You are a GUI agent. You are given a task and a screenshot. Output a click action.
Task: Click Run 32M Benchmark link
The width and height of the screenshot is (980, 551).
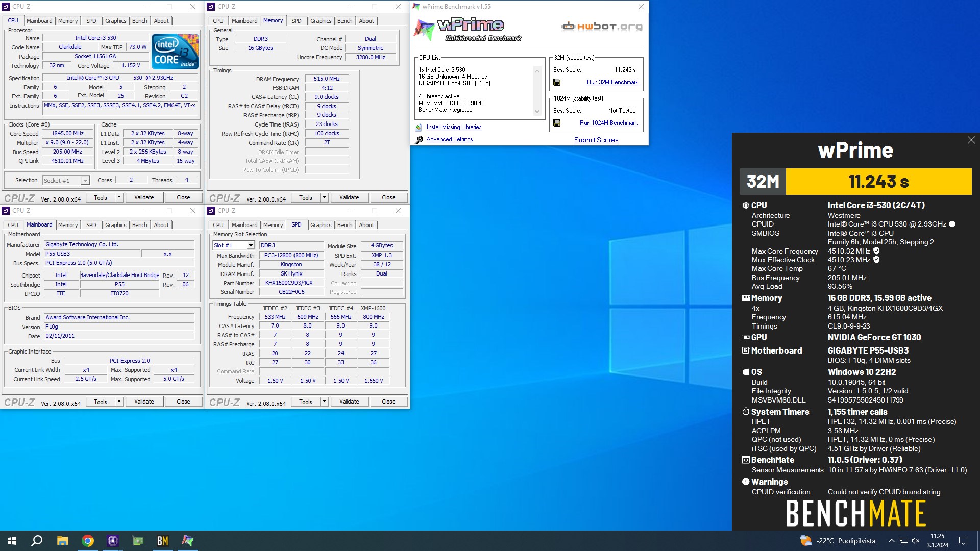click(612, 82)
